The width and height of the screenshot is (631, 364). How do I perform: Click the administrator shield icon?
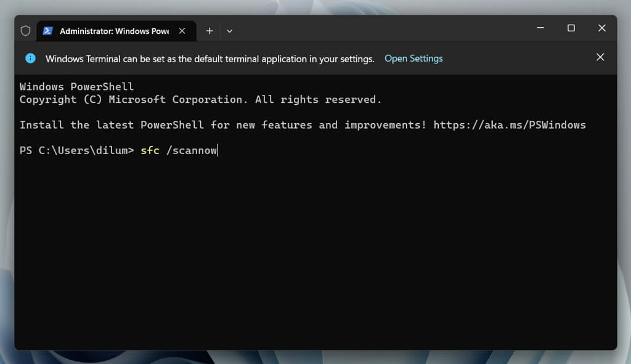(x=25, y=31)
